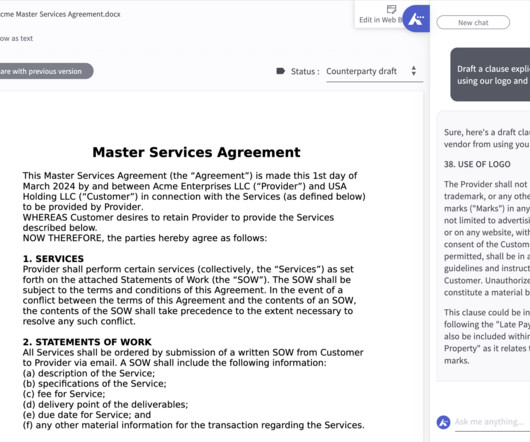Click line (c) fee for Service
This screenshot has height=442, width=530.
64,394
